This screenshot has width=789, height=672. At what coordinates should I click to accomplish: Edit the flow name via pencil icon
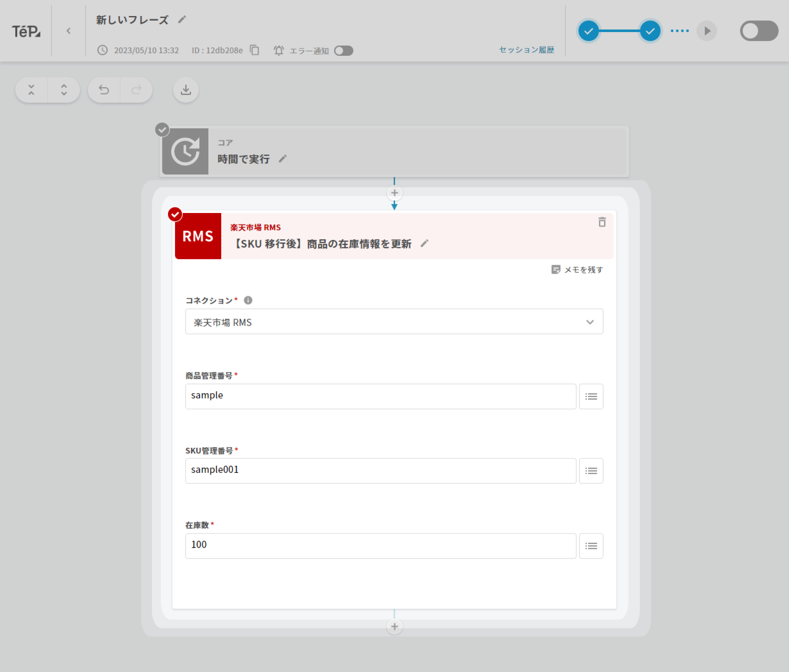182,19
